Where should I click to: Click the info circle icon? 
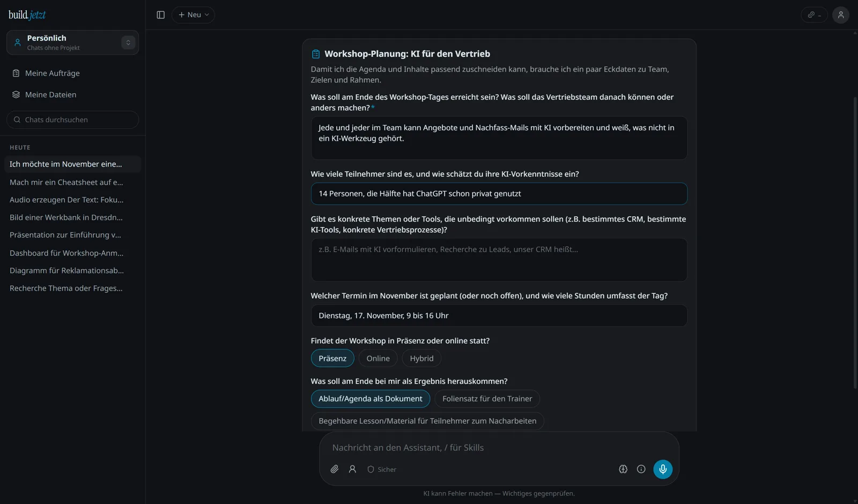coord(641,469)
